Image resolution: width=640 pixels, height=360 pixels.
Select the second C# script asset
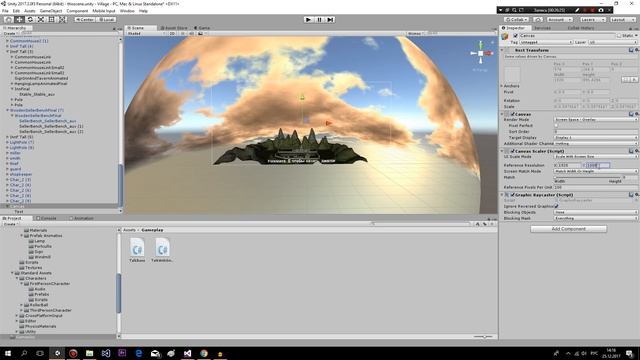click(x=162, y=250)
